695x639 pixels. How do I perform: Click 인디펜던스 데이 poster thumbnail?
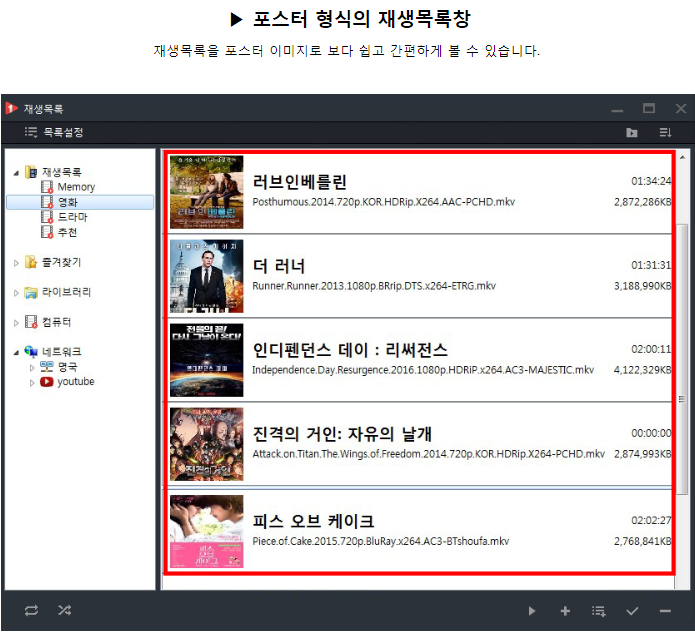tap(207, 360)
